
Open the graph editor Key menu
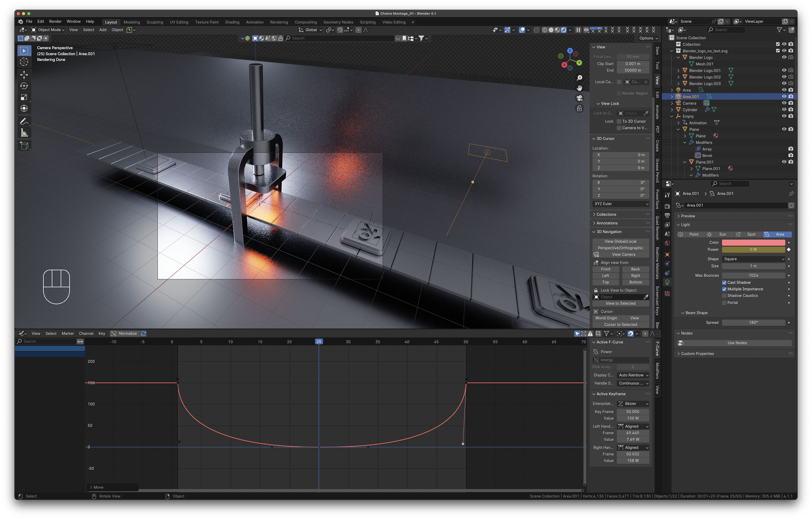pos(102,334)
